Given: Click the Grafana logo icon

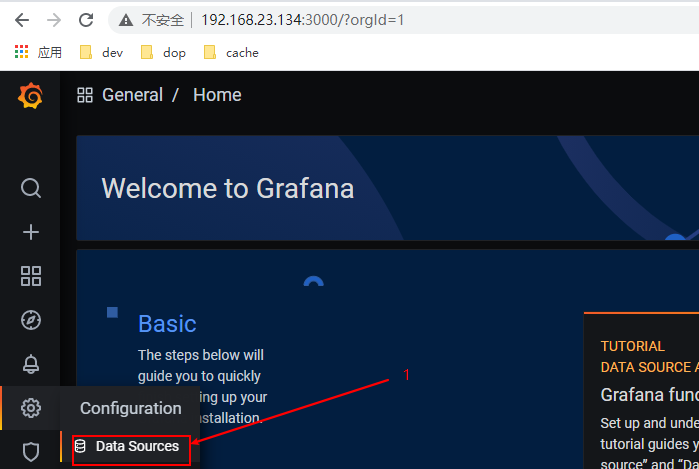Looking at the screenshot, I should (30, 95).
